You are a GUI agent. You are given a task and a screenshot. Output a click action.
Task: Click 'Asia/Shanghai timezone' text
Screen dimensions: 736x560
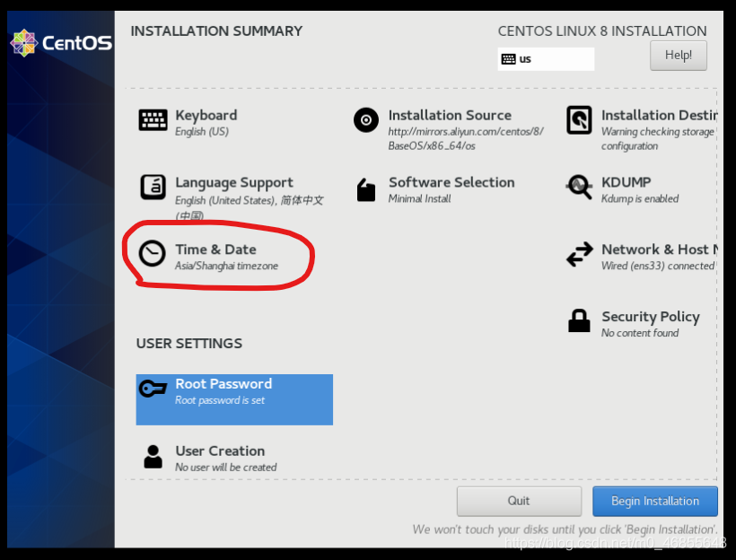[x=226, y=266]
